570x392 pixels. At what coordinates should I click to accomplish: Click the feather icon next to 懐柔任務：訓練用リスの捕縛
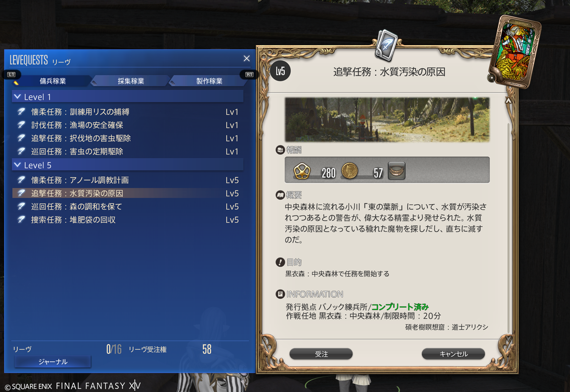click(22, 112)
